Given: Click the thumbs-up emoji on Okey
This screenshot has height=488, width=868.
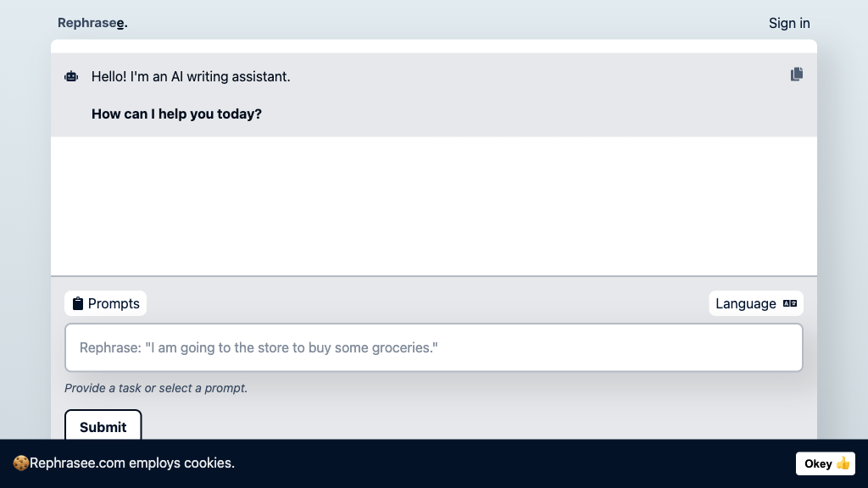Looking at the screenshot, I should coord(843,463).
